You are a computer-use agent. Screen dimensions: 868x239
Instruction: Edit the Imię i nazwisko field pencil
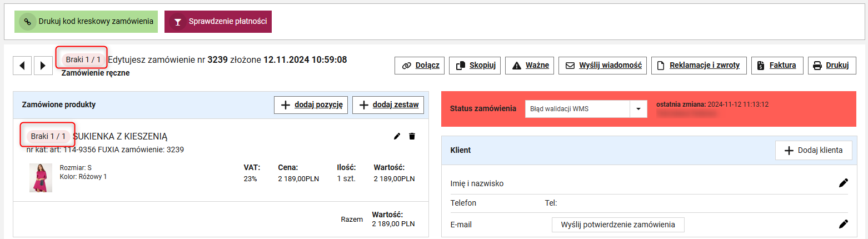(x=844, y=183)
